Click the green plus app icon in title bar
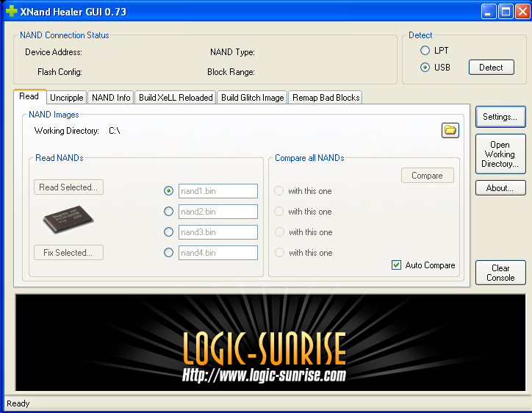Viewport: 532px width, 413px height. [11, 11]
